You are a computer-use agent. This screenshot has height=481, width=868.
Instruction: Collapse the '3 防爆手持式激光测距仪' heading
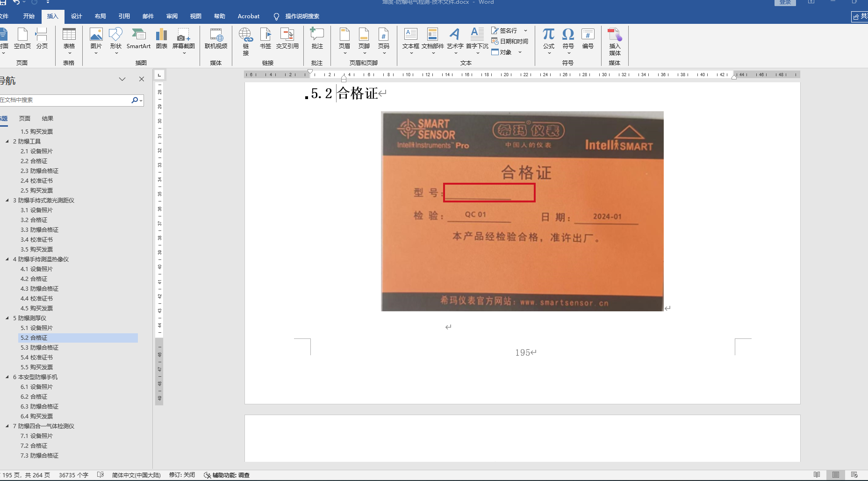click(7, 200)
